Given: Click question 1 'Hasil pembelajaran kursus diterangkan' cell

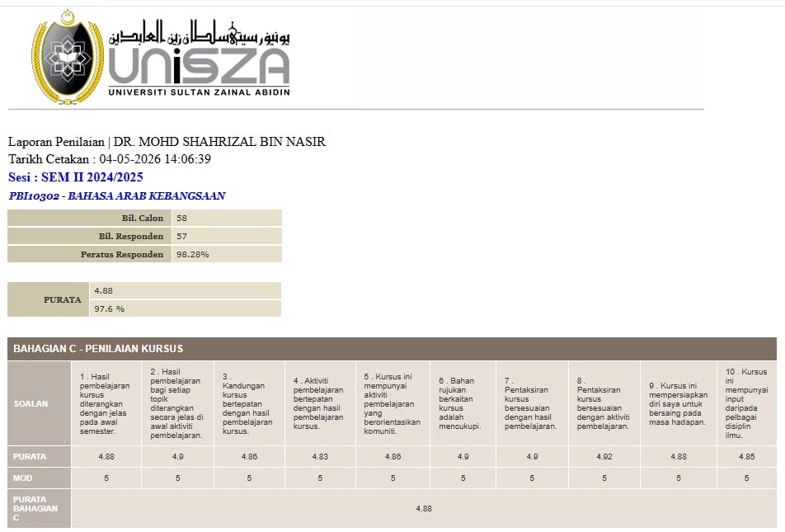Looking at the screenshot, I should pyautogui.click(x=106, y=404).
